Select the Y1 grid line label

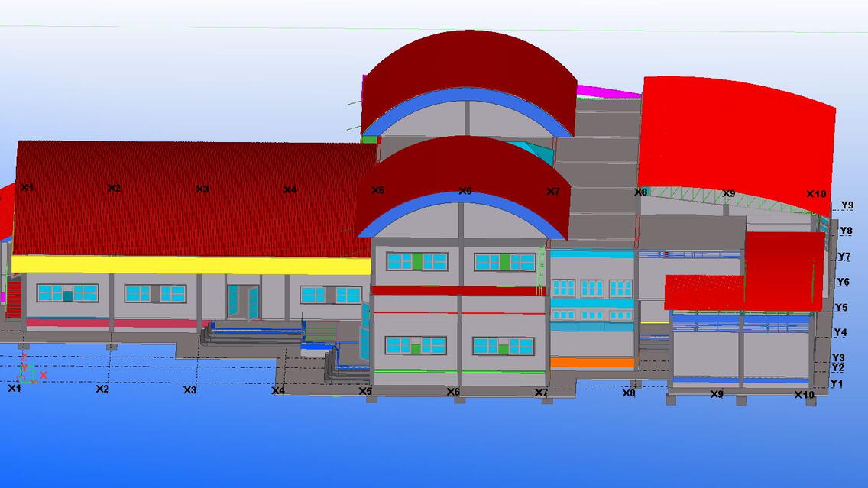tap(836, 383)
